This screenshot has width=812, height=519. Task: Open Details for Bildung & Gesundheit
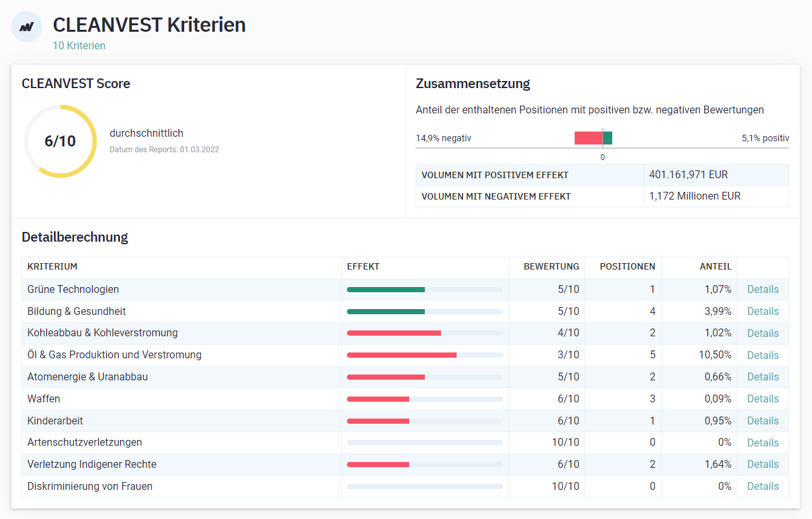coord(763,312)
